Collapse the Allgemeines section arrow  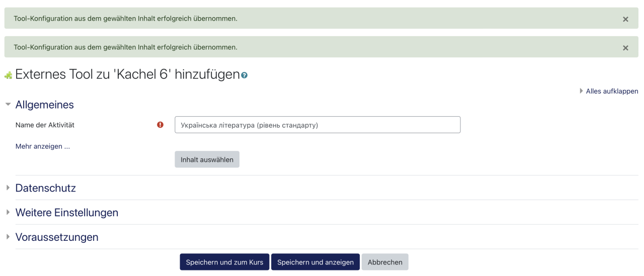8,105
